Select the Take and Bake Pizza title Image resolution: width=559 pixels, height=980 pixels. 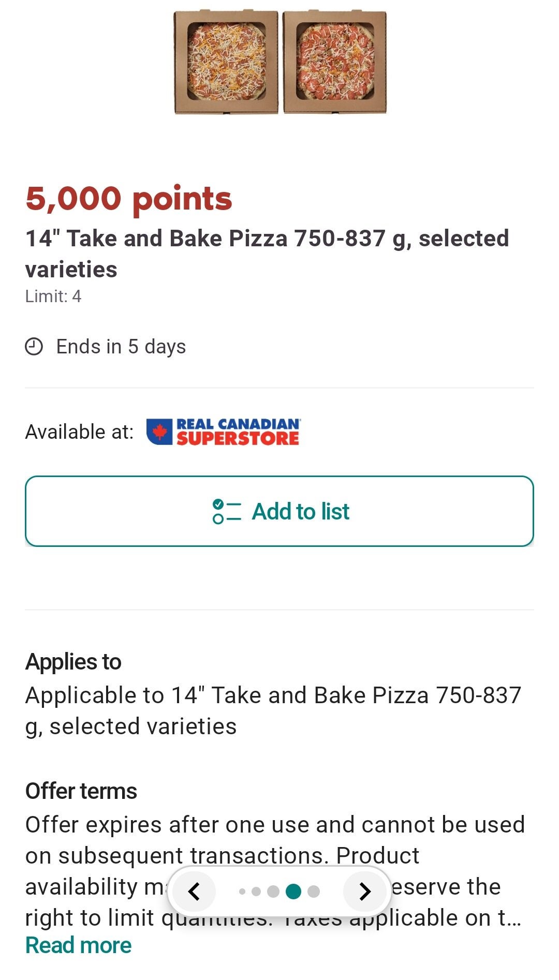[x=267, y=254]
